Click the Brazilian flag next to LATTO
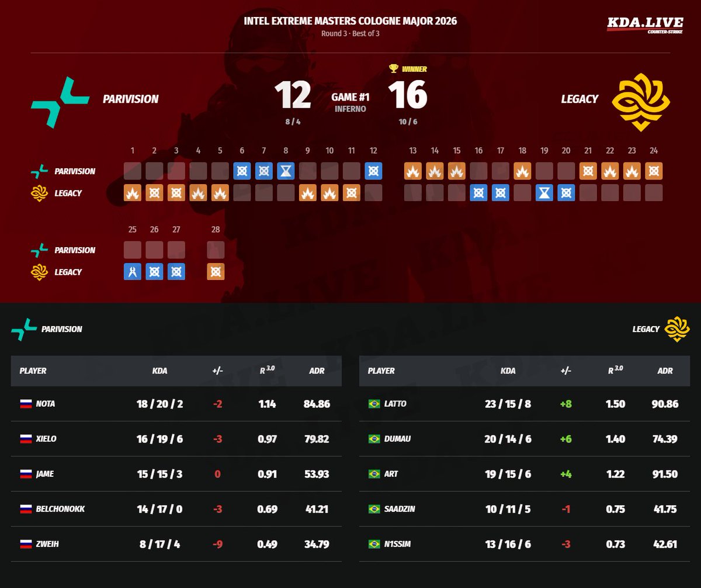 (374, 404)
